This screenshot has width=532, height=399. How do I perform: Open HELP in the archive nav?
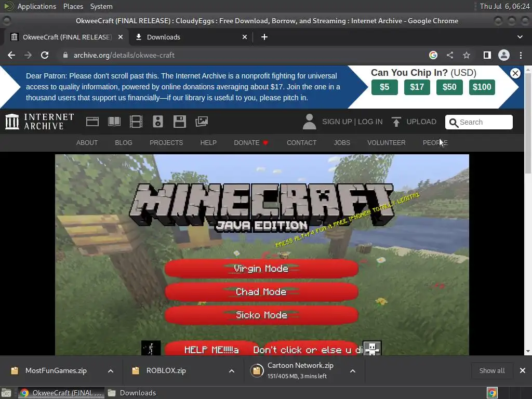pos(208,142)
